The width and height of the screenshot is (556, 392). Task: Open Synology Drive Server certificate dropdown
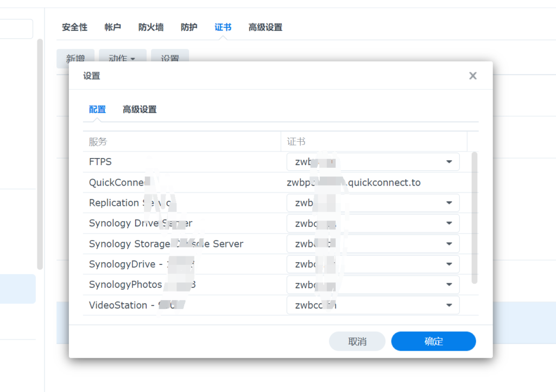coord(448,223)
